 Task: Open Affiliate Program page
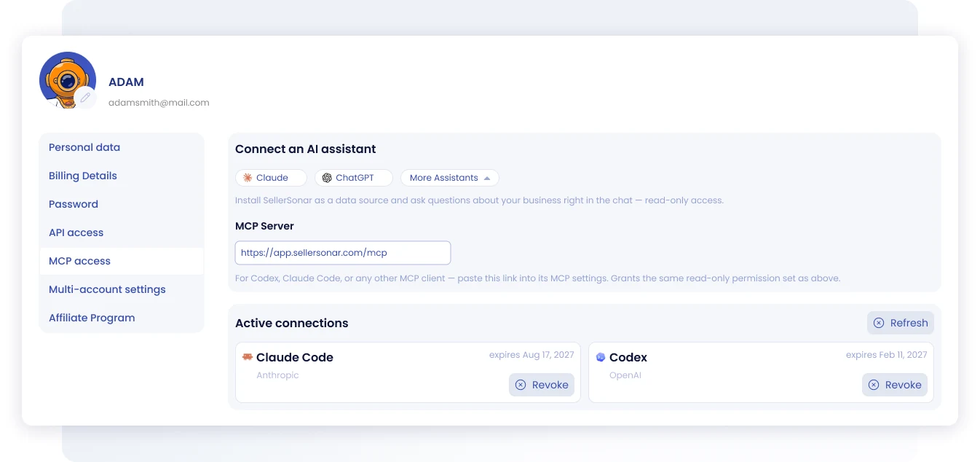click(122, 318)
